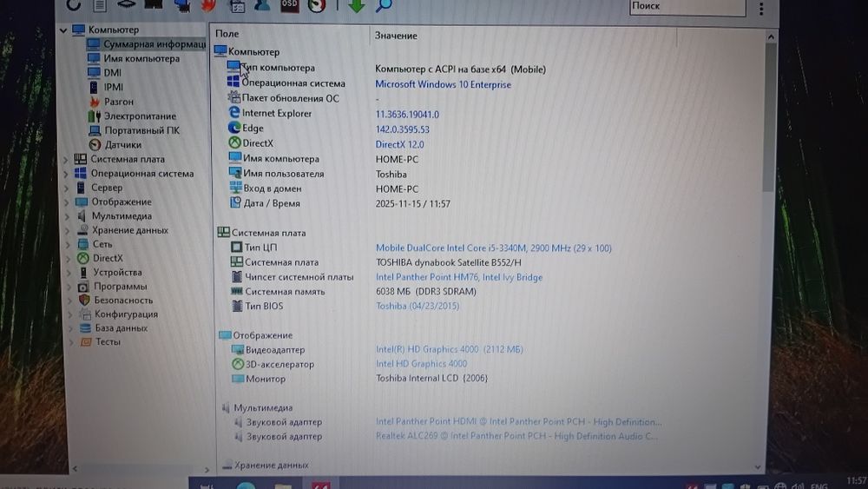Click the scrollbar up arrow
The height and width of the screenshot is (489, 868).
771,36
